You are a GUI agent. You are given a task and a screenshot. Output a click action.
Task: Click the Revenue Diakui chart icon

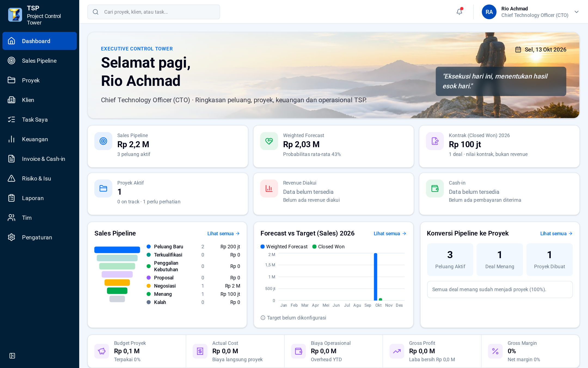[269, 189]
